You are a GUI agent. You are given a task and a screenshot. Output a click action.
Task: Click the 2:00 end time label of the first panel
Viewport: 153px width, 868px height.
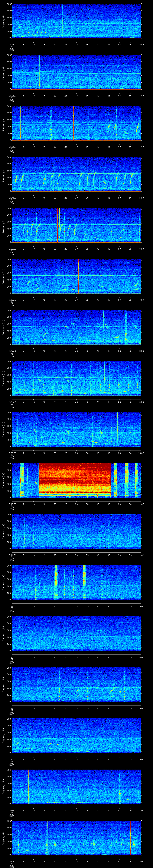pyautogui.click(x=141, y=44)
